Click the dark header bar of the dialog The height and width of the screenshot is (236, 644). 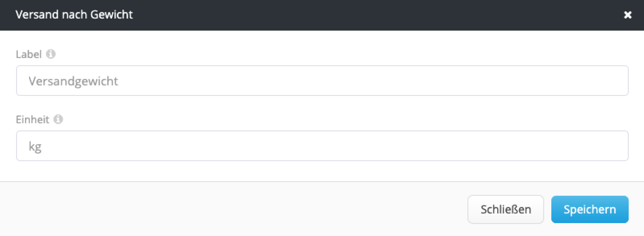354,15
